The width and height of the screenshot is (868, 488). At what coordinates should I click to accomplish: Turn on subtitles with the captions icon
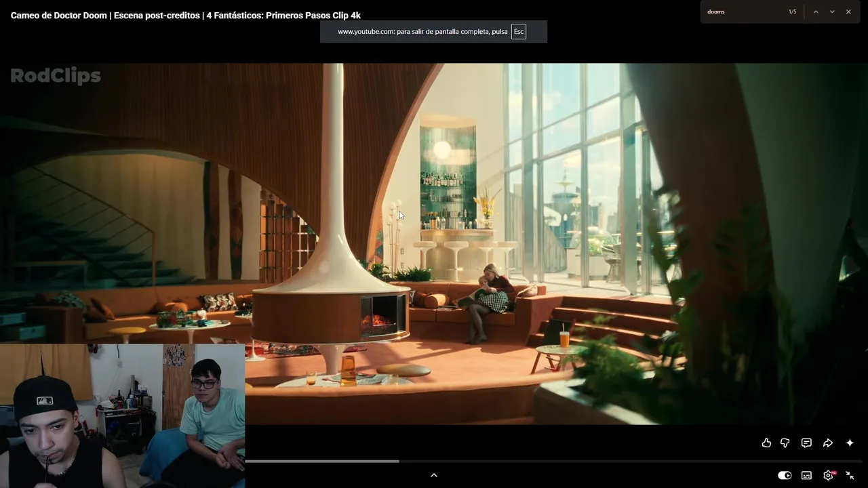[x=806, y=475]
